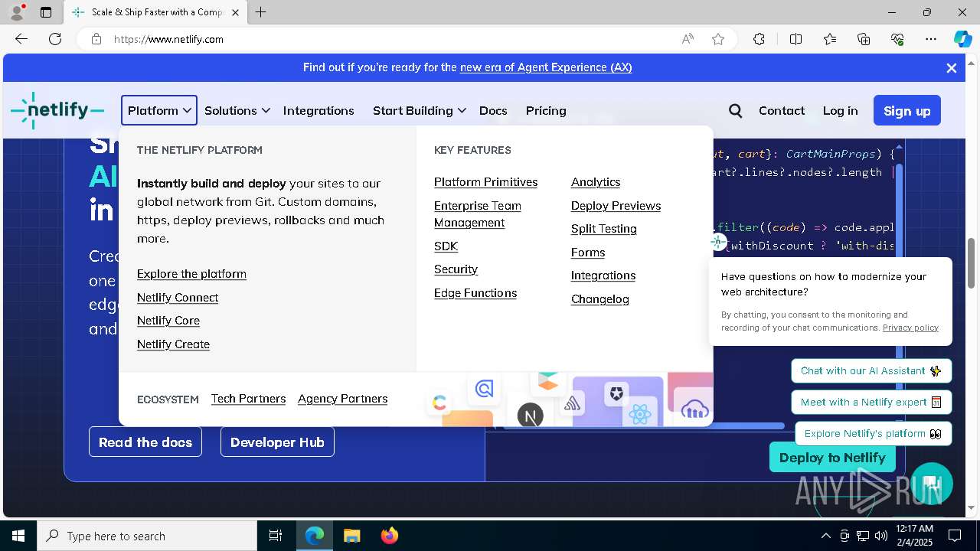
Task: Open Netlify Connect link
Action: pos(178,297)
